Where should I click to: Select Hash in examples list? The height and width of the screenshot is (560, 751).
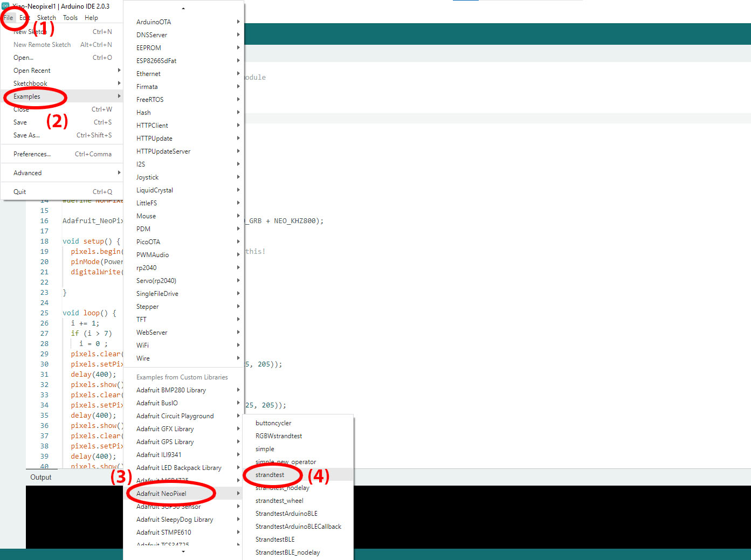[183, 113]
